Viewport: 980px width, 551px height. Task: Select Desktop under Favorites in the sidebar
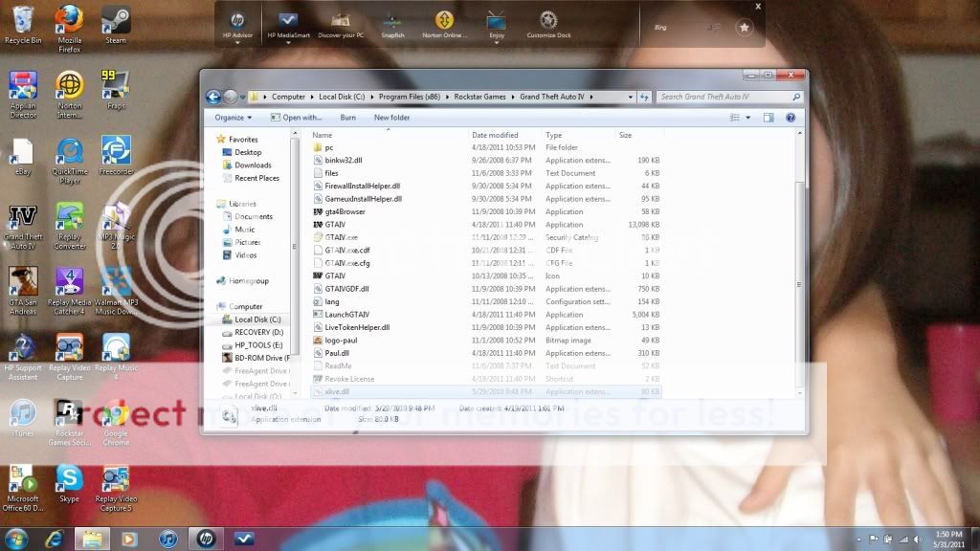tap(248, 152)
